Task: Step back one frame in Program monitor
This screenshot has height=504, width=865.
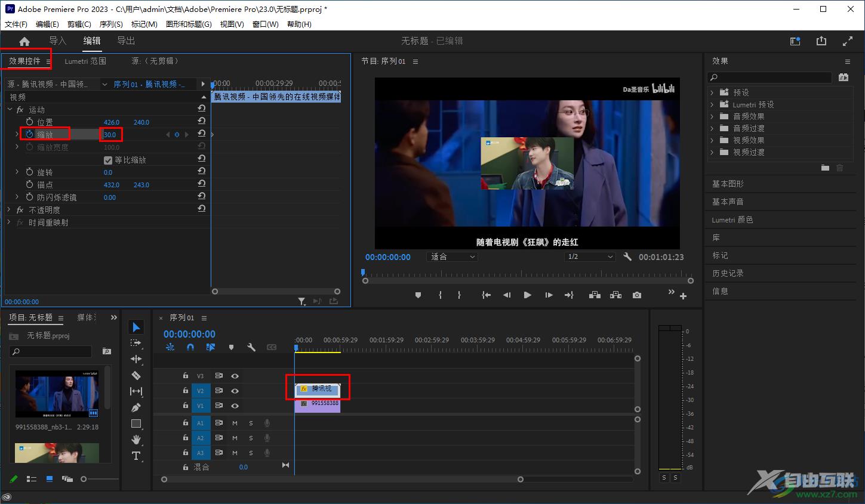Action: pyautogui.click(x=507, y=295)
